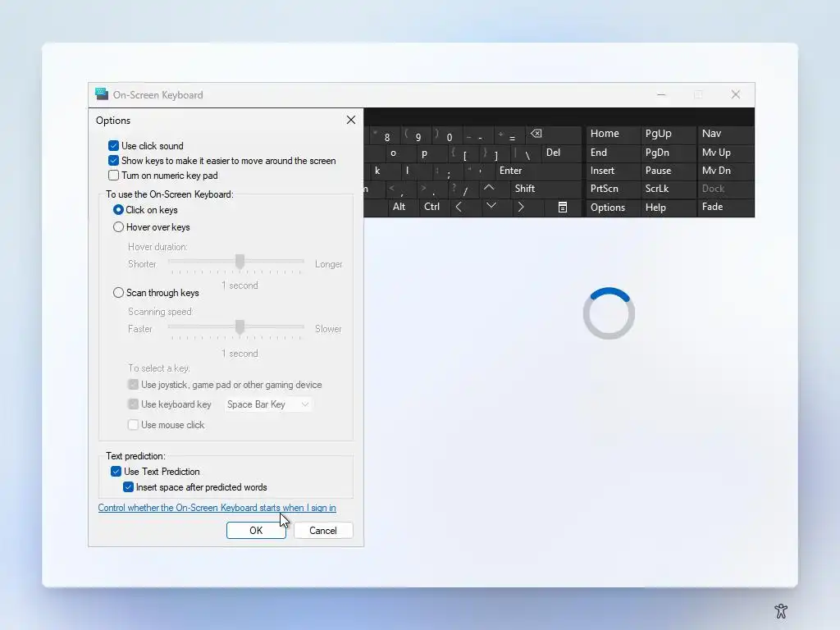This screenshot has height=630, width=840.
Task: Click the Help key on keyboard
Action: [x=668, y=208]
